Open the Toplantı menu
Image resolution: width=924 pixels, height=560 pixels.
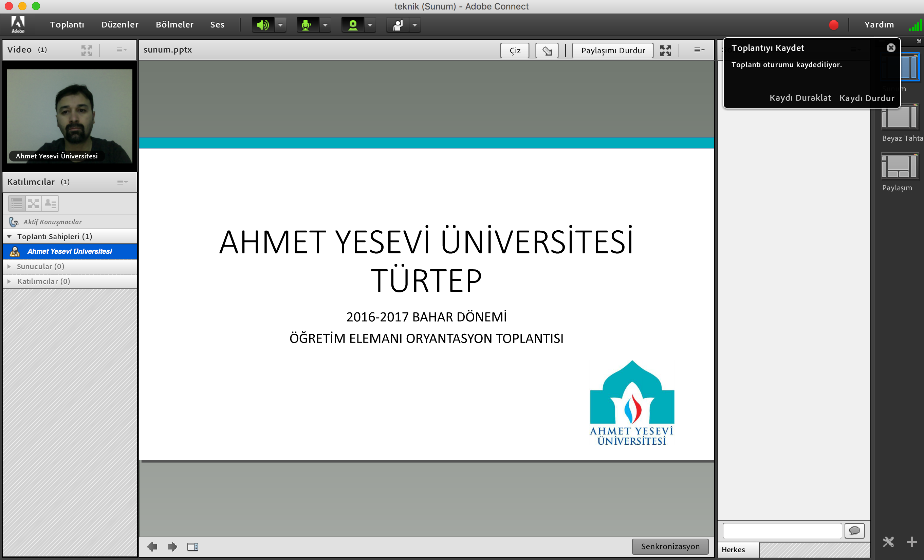click(67, 25)
